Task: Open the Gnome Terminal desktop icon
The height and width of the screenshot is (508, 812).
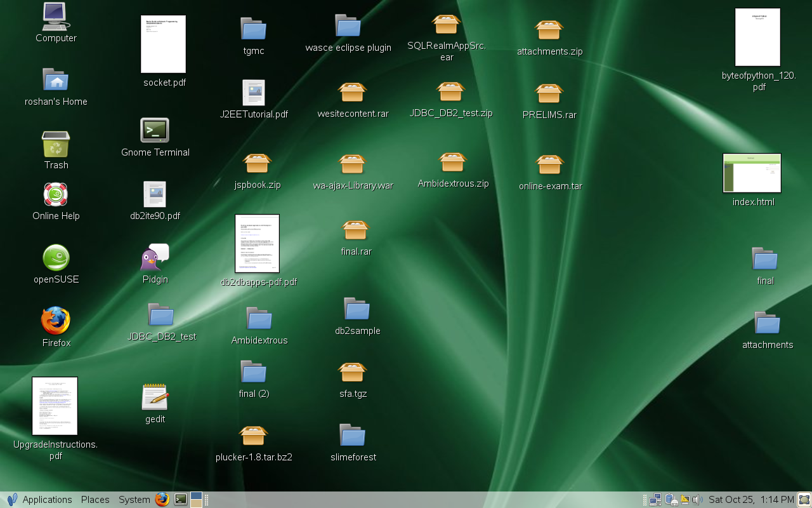Action: coord(155,131)
